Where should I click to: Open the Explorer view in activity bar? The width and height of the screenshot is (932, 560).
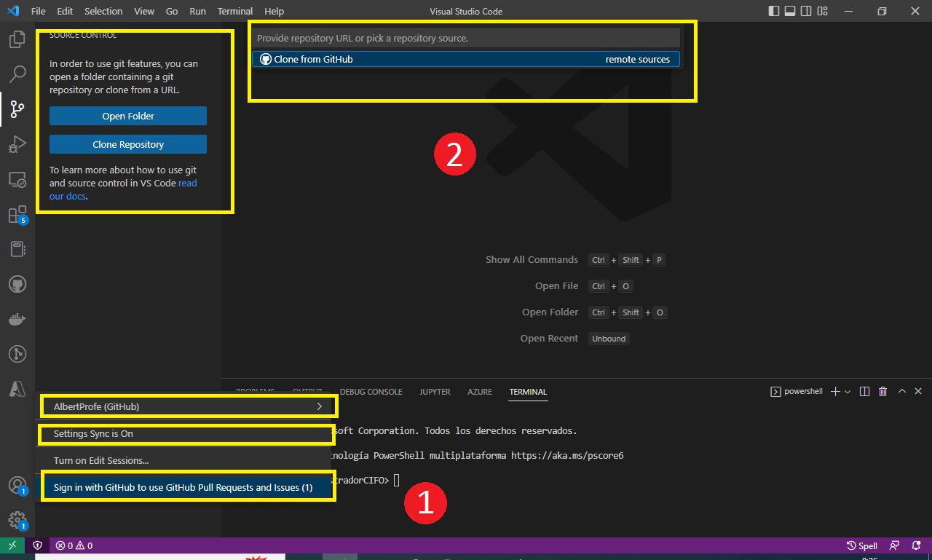click(x=17, y=40)
